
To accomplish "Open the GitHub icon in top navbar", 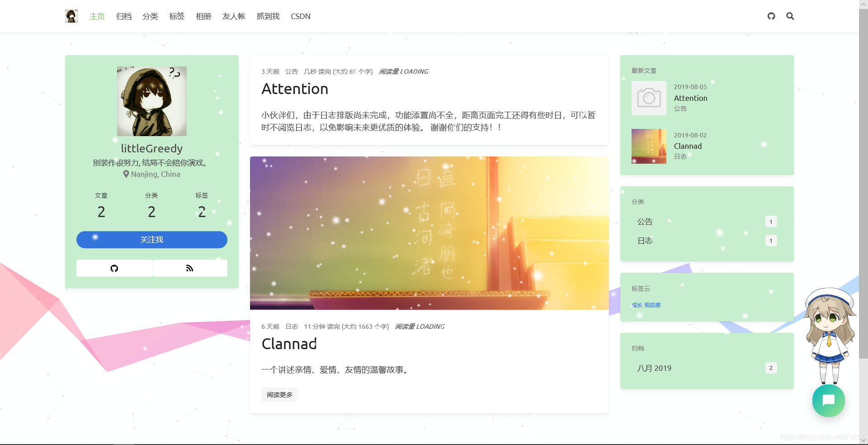I will point(771,16).
